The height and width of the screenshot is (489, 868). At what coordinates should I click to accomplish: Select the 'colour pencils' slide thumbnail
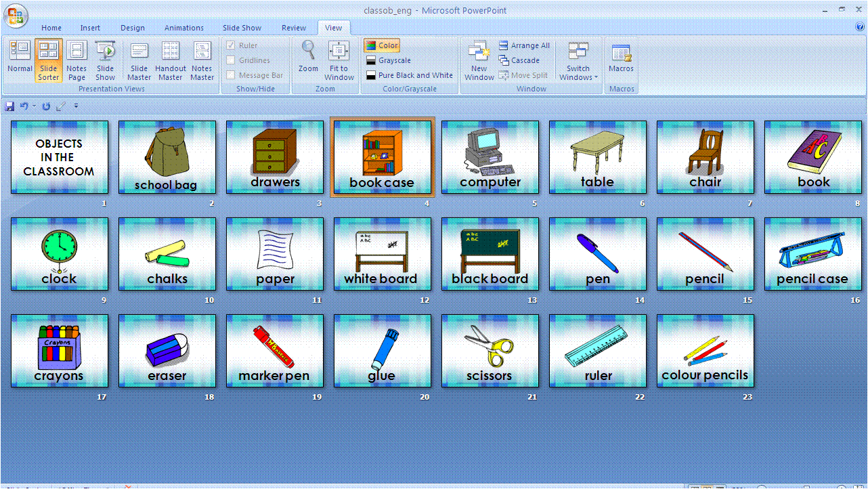706,351
